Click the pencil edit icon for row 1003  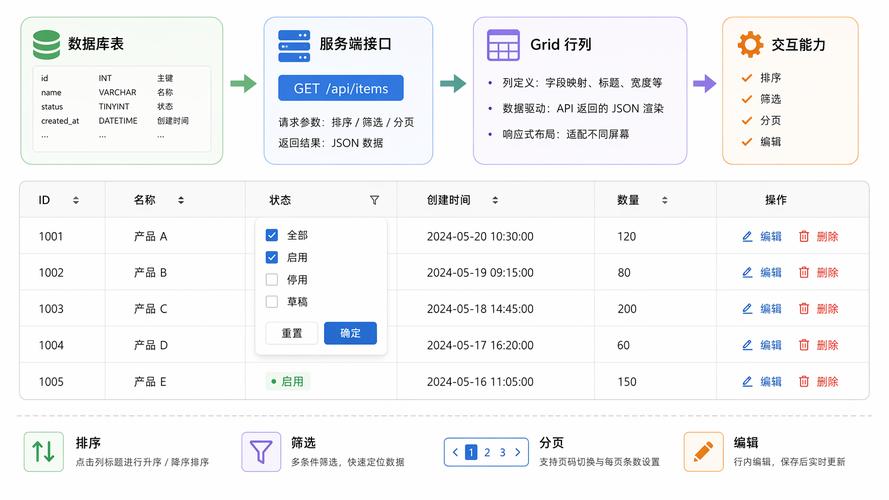(x=747, y=309)
